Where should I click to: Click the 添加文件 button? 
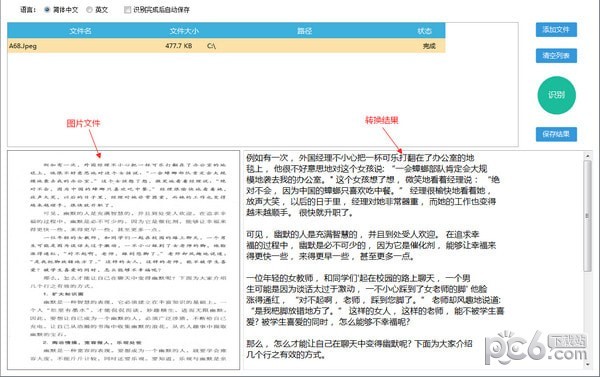click(556, 29)
